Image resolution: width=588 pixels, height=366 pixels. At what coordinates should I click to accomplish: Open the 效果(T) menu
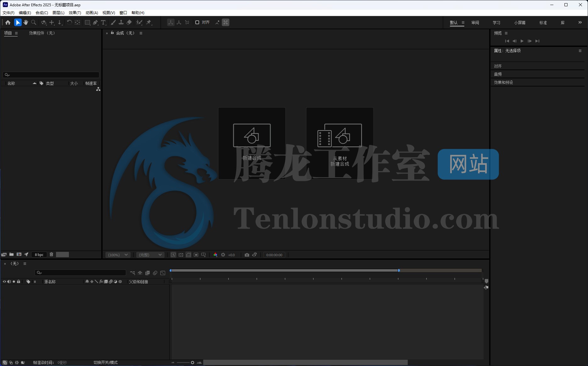pyautogui.click(x=75, y=13)
